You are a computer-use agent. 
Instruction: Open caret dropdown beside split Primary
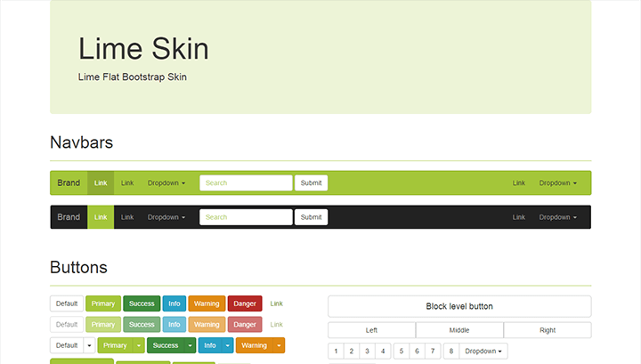[x=139, y=345]
